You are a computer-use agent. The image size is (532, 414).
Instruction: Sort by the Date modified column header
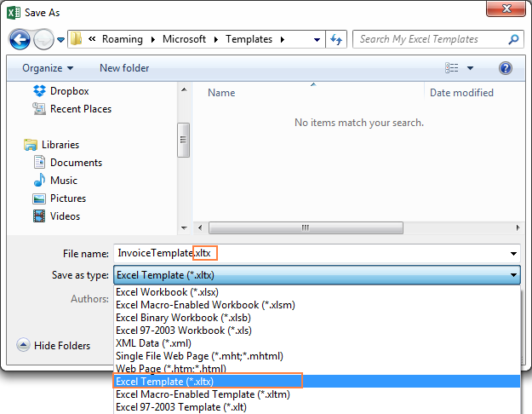[461, 93]
